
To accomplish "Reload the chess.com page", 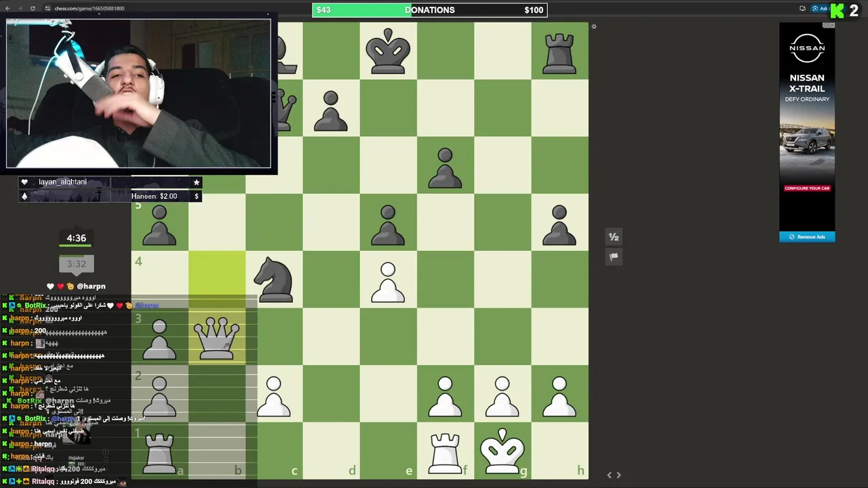I will click(33, 9).
